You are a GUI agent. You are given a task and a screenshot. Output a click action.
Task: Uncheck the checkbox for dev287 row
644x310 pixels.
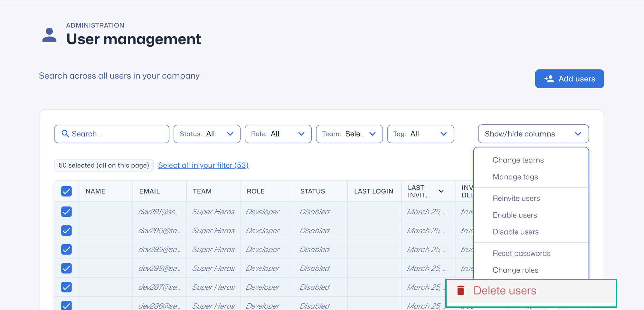[x=66, y=287]
